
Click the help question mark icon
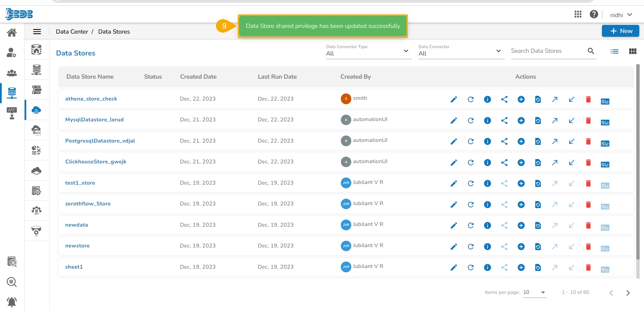[x=594, y=14]
